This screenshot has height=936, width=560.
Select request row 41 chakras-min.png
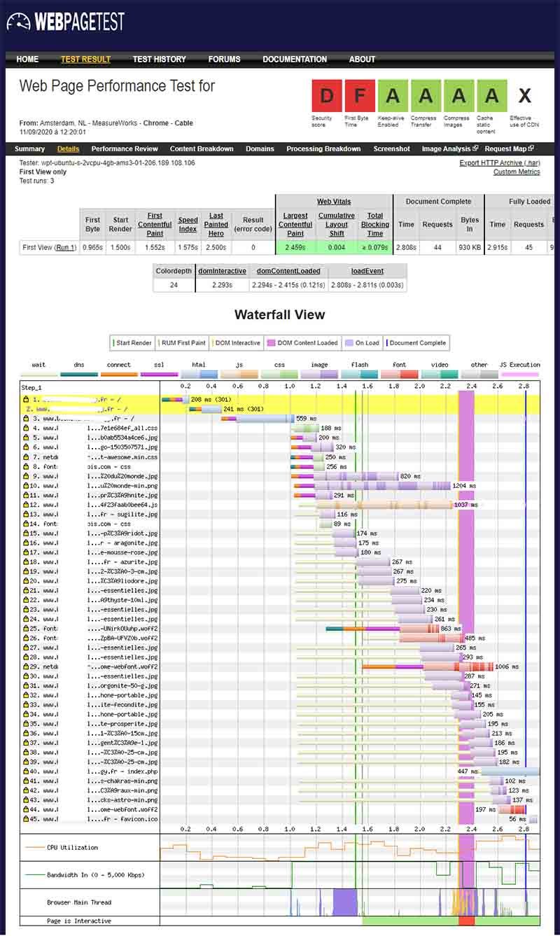(280, 781)
